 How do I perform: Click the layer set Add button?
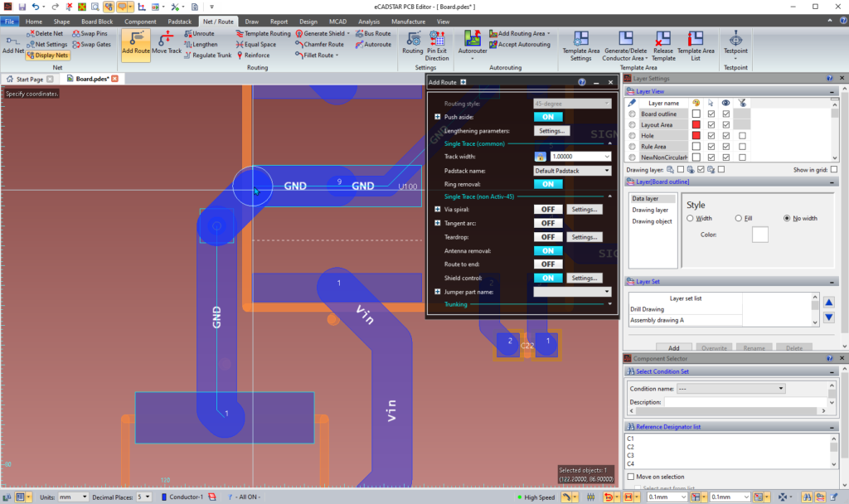[673, 348]
